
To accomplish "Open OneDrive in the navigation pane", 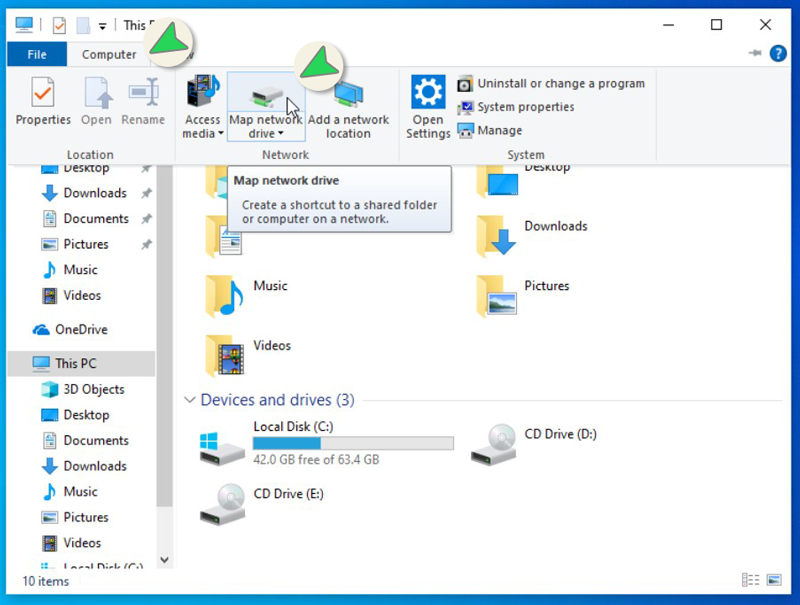I will [80, 329].
